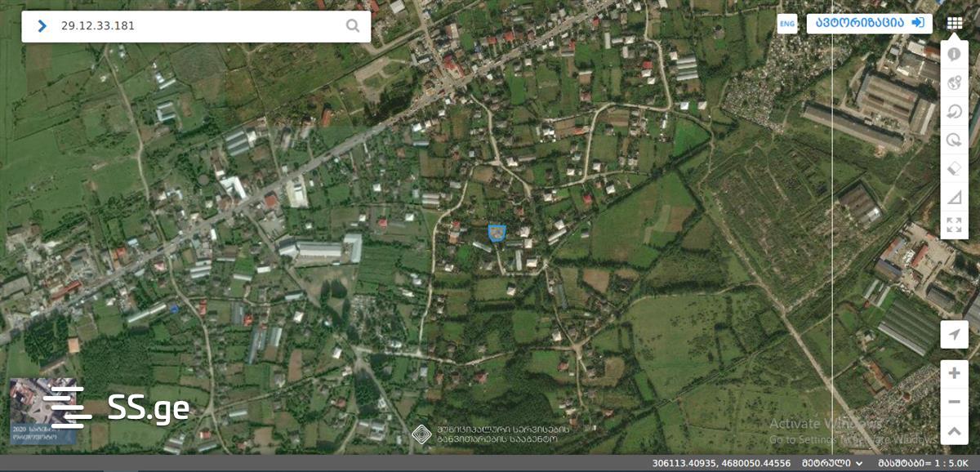This screenshot has width=980, height=472.
Task: Go to the previous map extent
Action: (954, 111)
